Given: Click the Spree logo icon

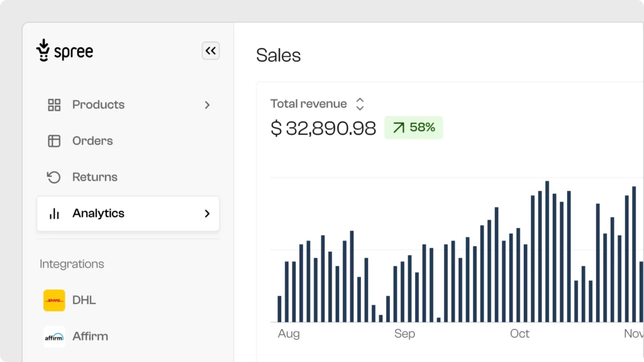Looking at the screenshot, I should tap(43, 50).
